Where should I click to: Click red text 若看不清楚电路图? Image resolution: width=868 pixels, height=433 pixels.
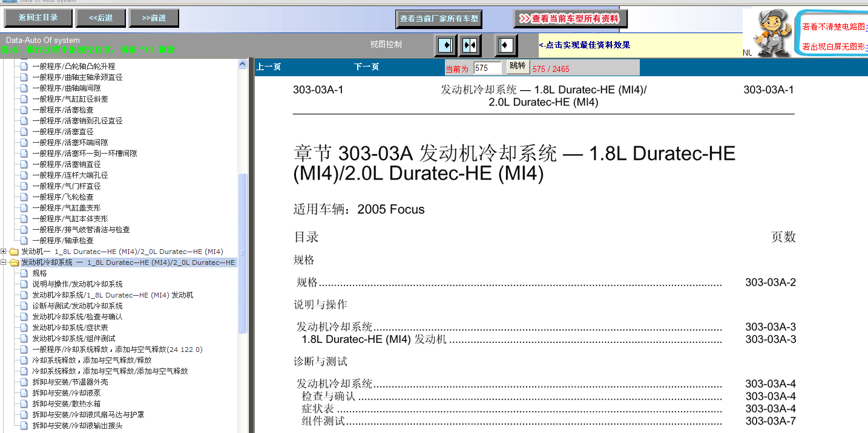point(834,27)
